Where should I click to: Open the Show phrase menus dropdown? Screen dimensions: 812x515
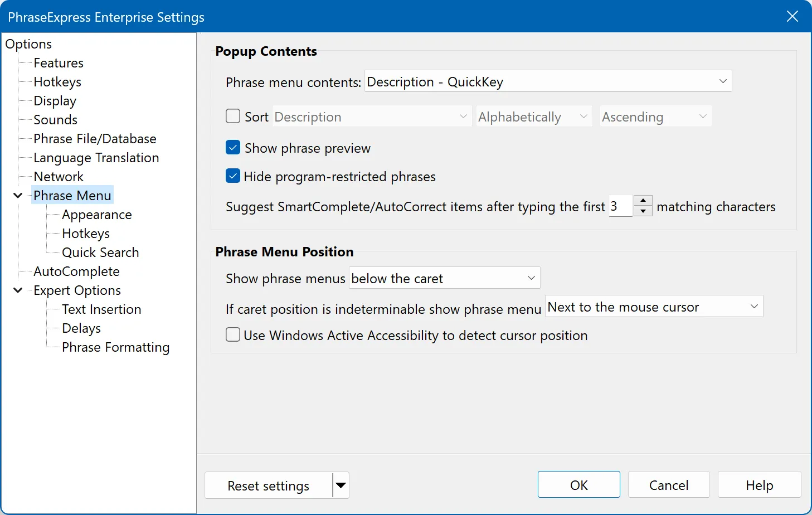click(x=530, y=278)
